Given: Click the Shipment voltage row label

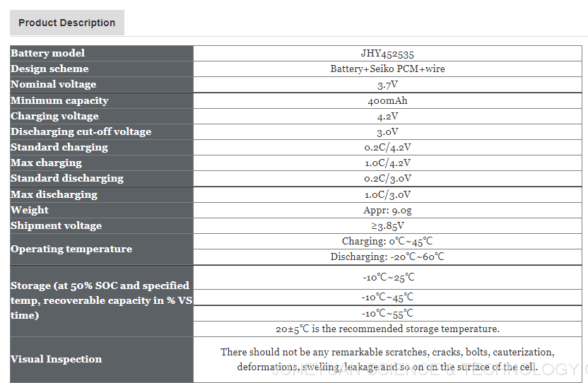Looking at the screenshot, I should point(56,225).
